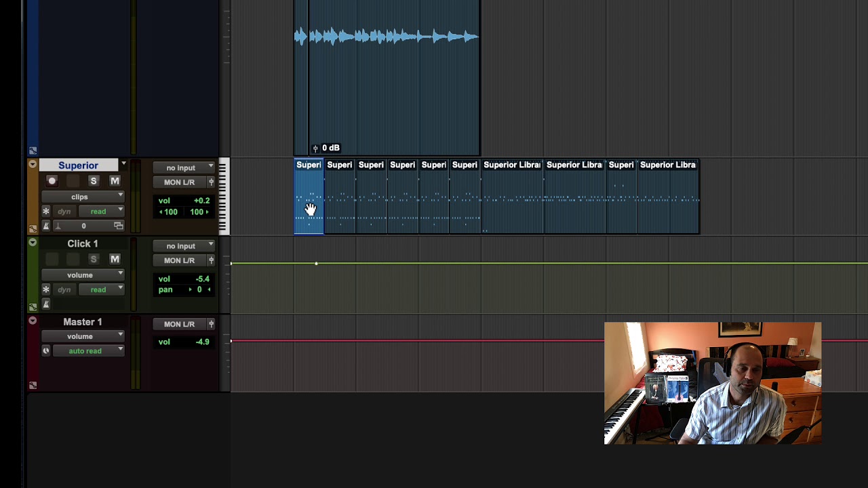Image resolution: width=868 pixels, height=488 pixels.
Task: Click the patch select icon on Superior track
Action: 58,226
